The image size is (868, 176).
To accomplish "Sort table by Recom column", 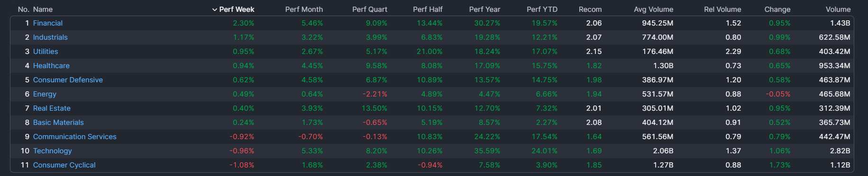I will click(590, 9).
